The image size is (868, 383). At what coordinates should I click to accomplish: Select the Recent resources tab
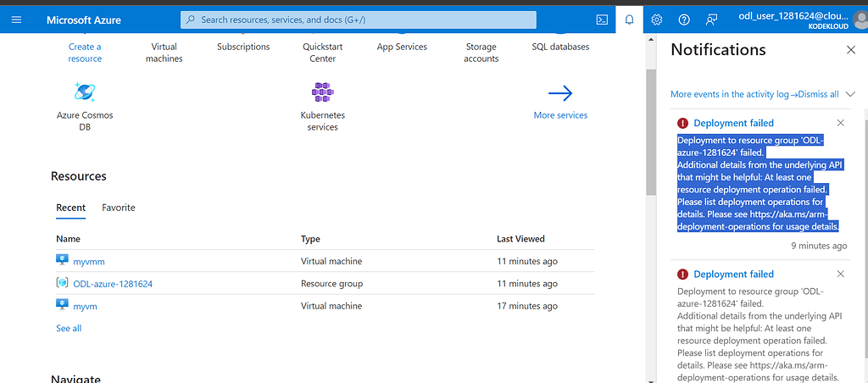click(x=70, y=208)
